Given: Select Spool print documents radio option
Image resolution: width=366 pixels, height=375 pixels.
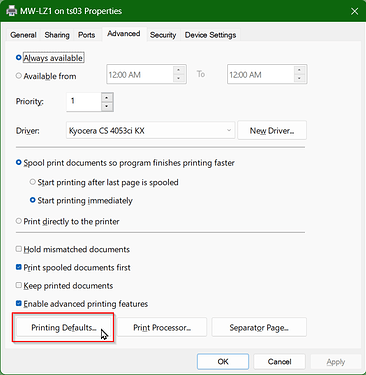Looking at the screenshot, I should click(x=19, y=162).
